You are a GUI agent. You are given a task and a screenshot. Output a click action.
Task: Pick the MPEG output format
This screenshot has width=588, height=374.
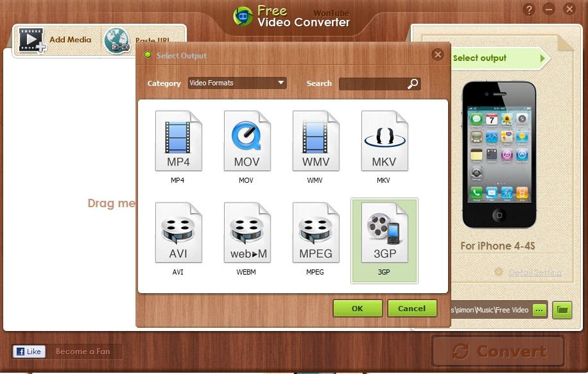tap(315, 232)
